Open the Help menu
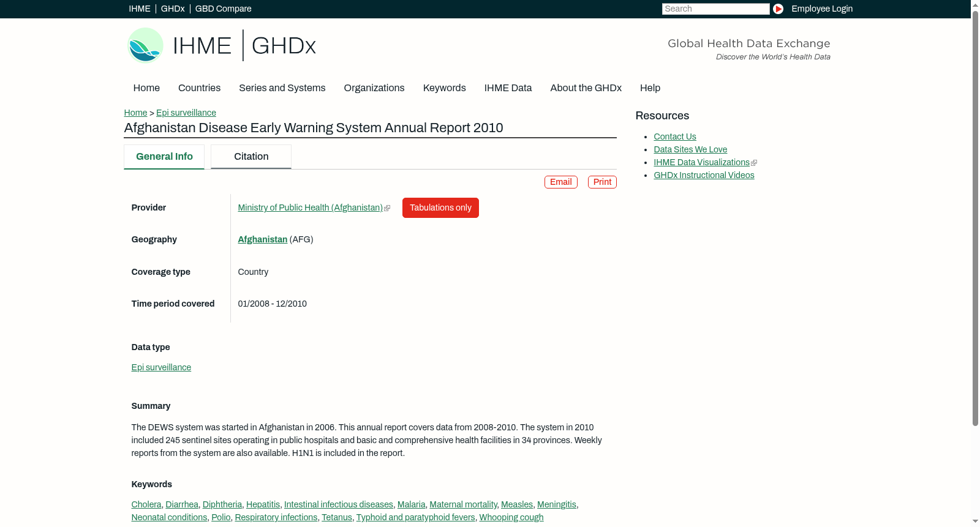Viewport: 980px width, 527px height. tap(650, 88)
